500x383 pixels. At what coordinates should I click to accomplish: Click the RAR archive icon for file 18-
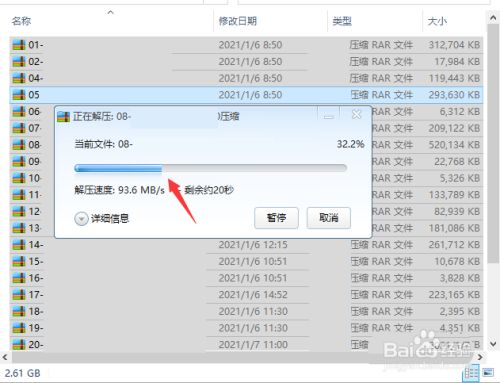click(19, 312)
